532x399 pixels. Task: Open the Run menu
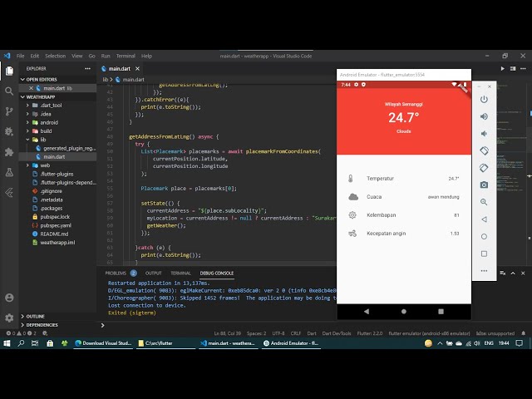[x=106, y=56]
